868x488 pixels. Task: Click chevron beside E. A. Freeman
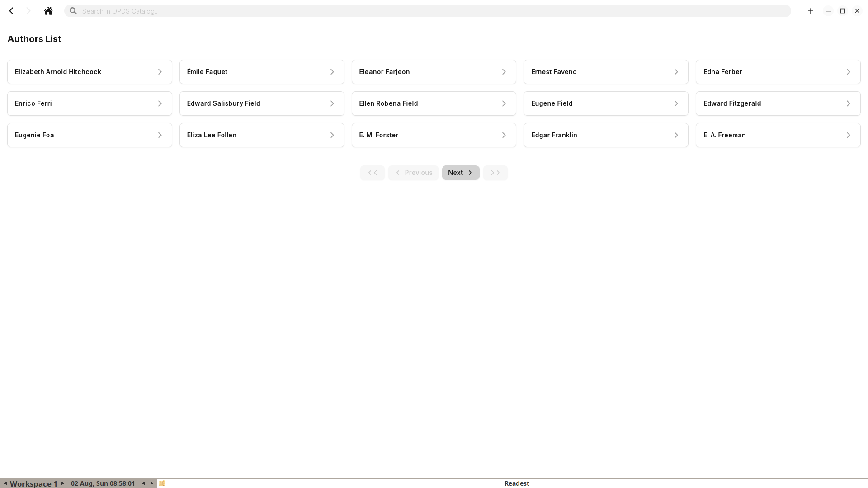click(x=848, y=135)
